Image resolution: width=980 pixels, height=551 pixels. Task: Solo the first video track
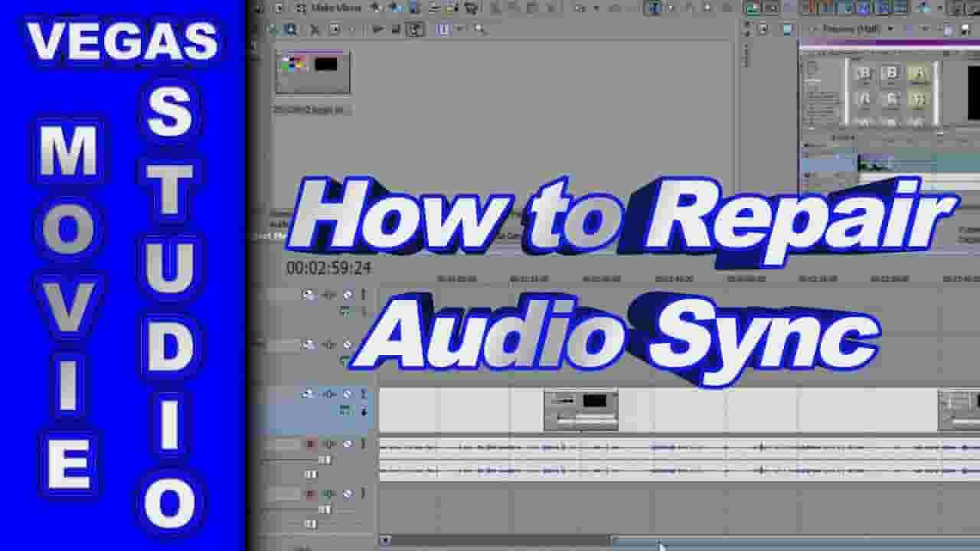click(x=363, y=295)
